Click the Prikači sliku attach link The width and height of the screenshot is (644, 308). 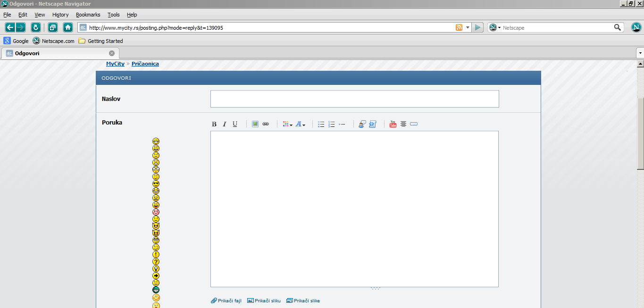[264, 300]
